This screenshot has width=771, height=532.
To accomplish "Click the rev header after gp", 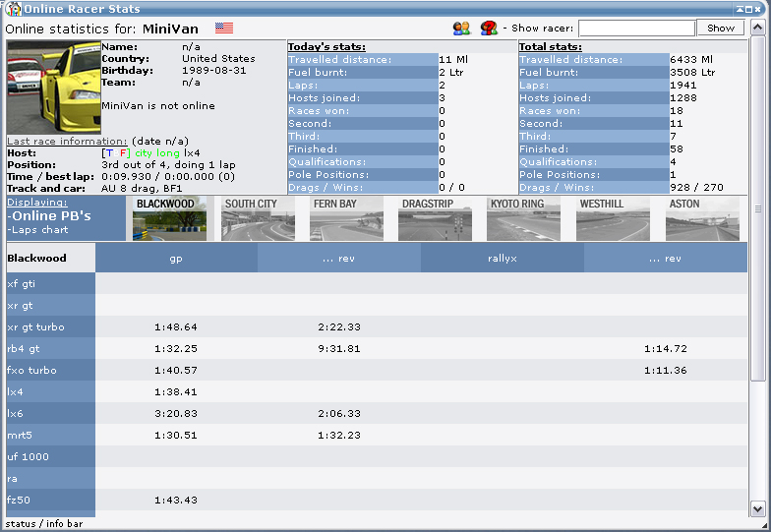I will tap(338, 258).
